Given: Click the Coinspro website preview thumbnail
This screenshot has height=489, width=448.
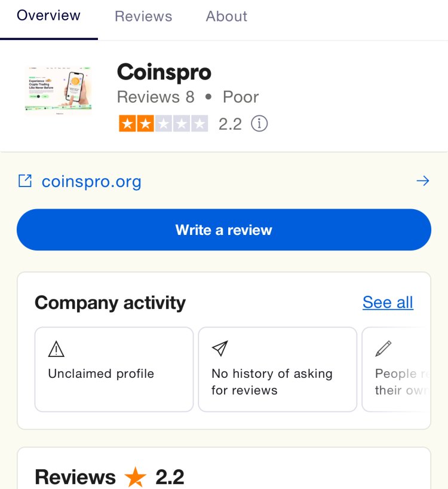Looking at the screenshot, I should [59, 90].
